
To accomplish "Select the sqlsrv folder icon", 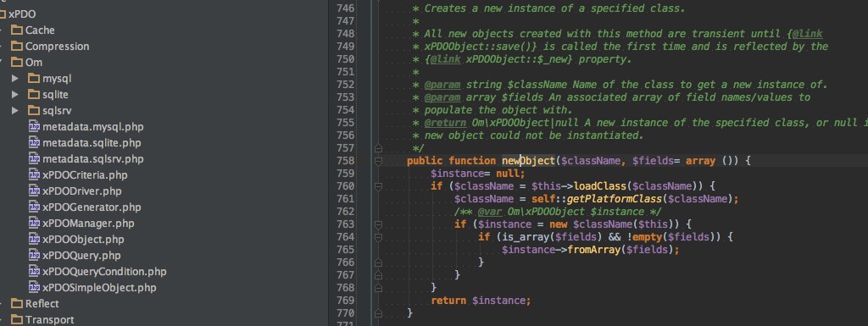I will [x=34, y=111].
